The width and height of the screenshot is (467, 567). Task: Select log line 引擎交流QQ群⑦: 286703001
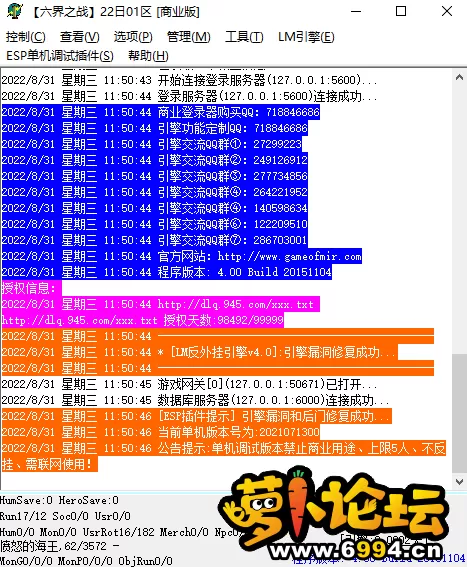click(x=154, y=240)
